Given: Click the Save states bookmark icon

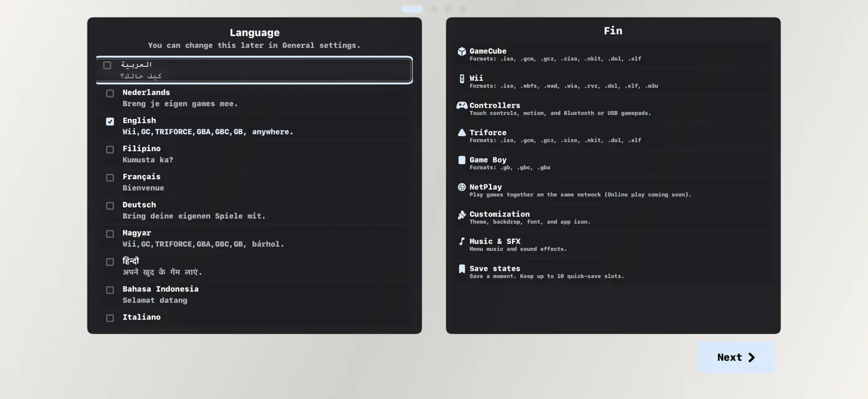Looking at the screenshot, I should pyautogui.click(x=461, y=269).
